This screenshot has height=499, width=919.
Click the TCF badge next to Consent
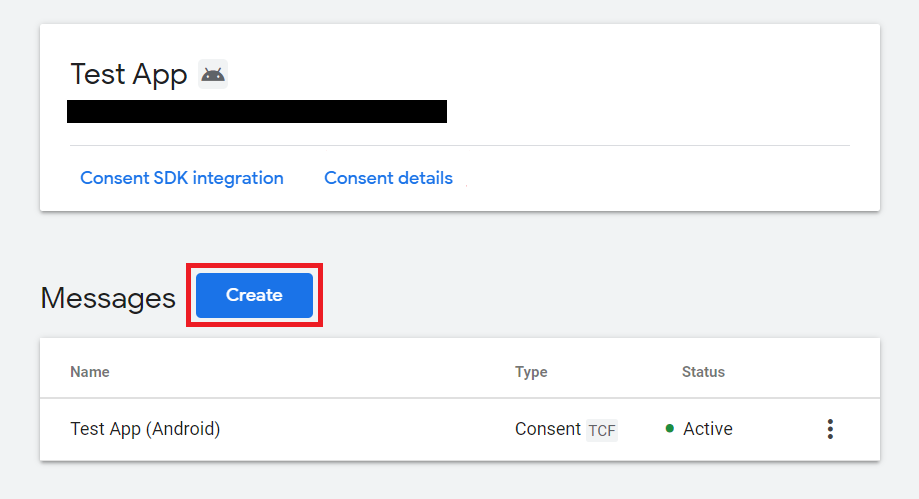tap(602, 430)
